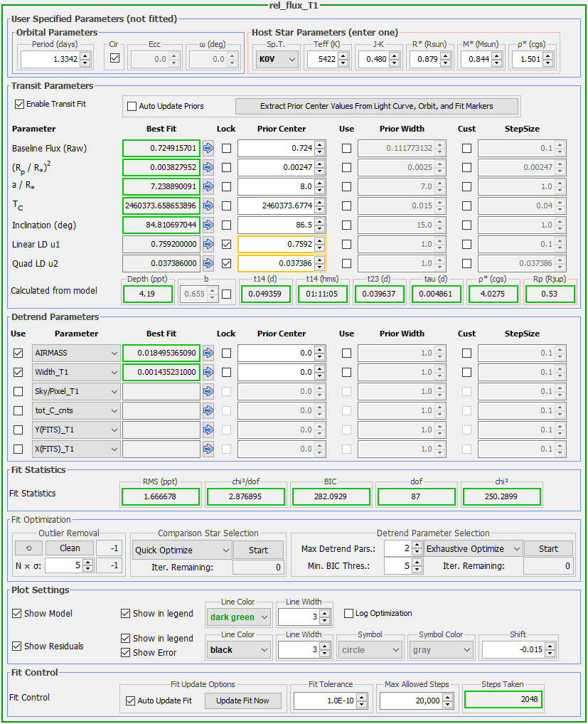588x724 pixels.
Task: Uncheck the AIRMASS detrend Use checkbox
Action: pos(18,353)
